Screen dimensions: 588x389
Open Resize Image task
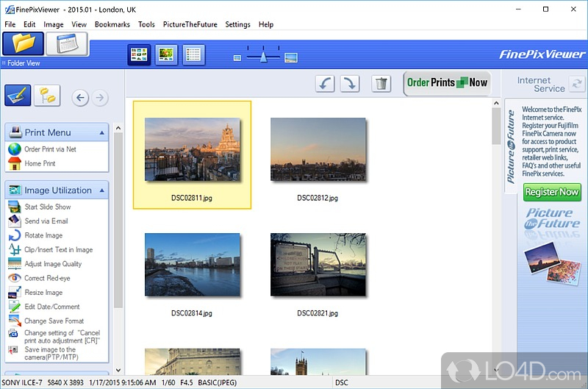point(43,292)
